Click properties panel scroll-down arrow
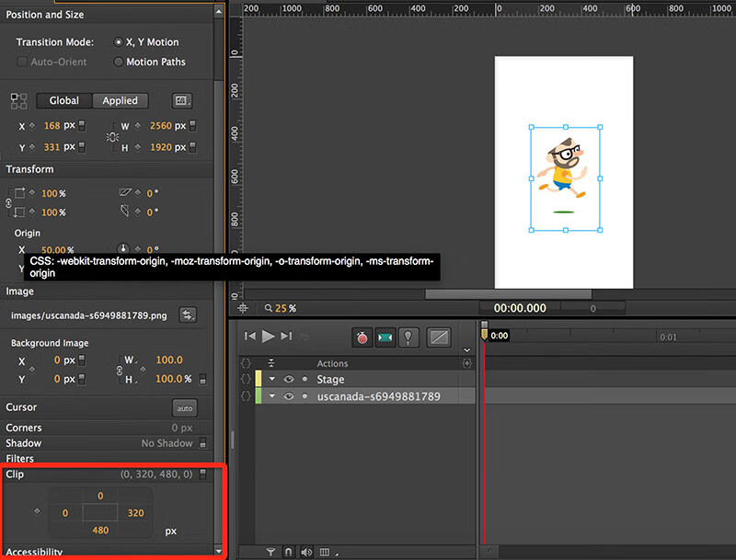This screenshot has width=736, height=560. coord(219,551)
